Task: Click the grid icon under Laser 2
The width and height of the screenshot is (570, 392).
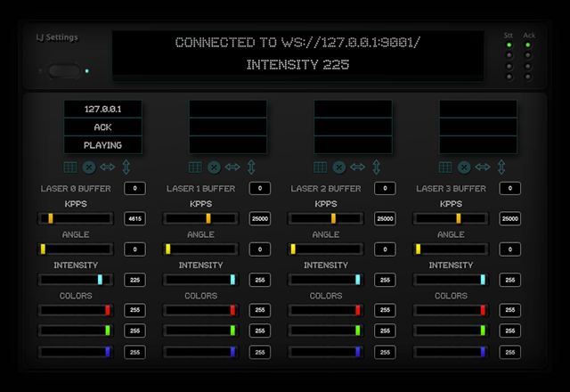Action: coord(321,167)
